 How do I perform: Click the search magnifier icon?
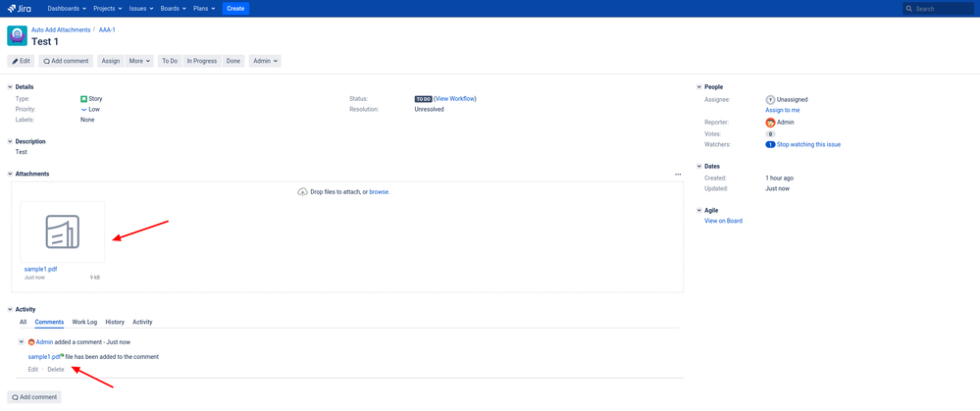[908, 9]
